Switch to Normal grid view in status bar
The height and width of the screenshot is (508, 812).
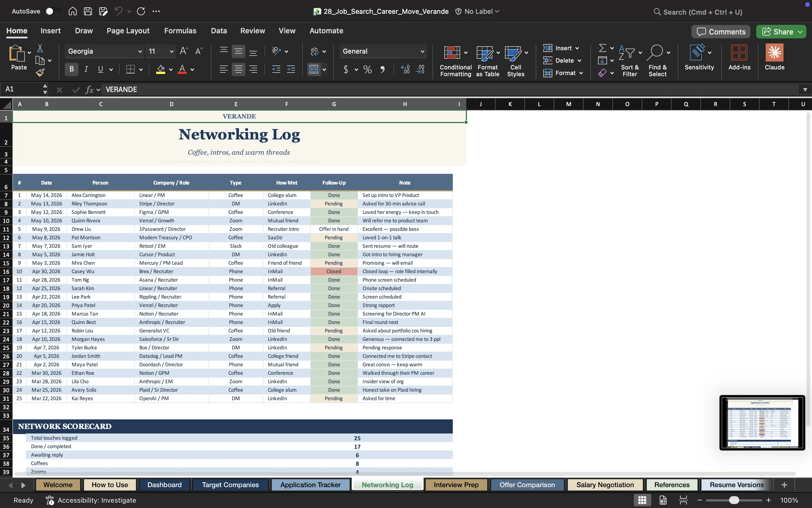tap(642, 500)
